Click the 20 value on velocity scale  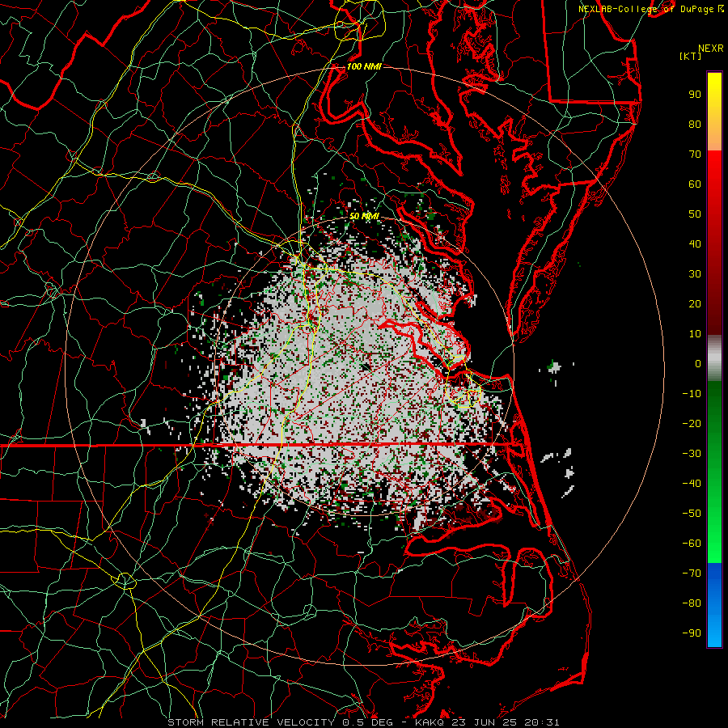coord(695,304)
